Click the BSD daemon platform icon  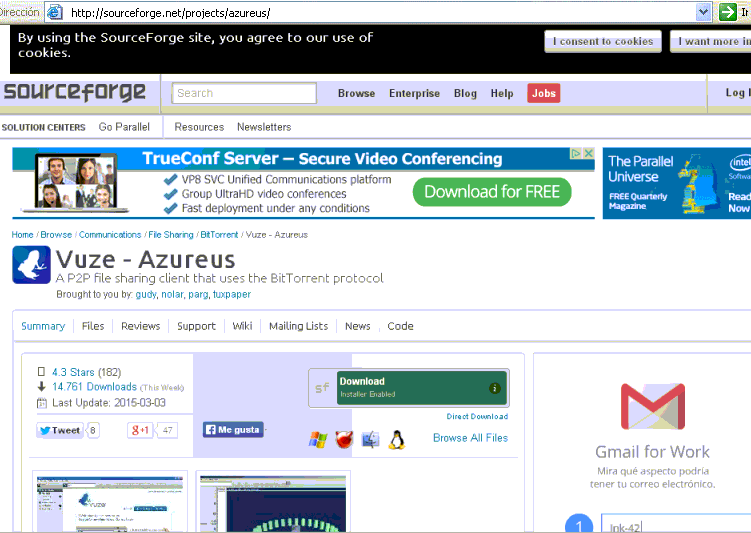pos(344,439)
